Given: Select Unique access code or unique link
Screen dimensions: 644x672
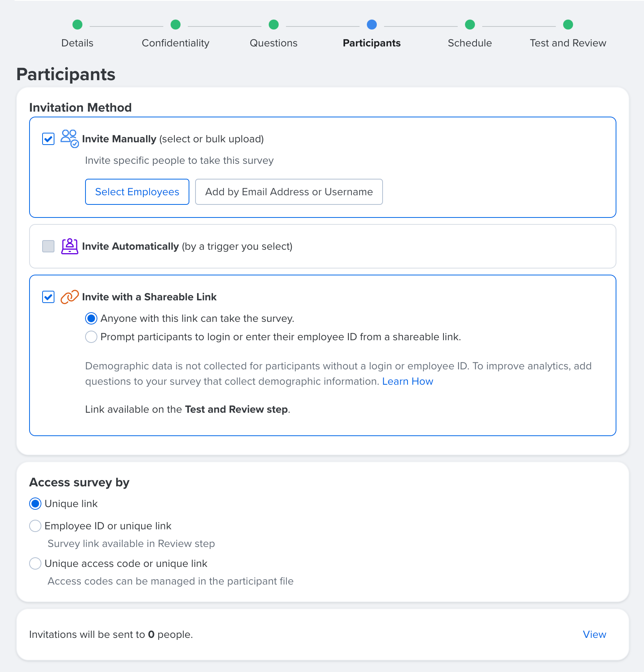Looking at the screenshot, I should click(x=35, y=563).
